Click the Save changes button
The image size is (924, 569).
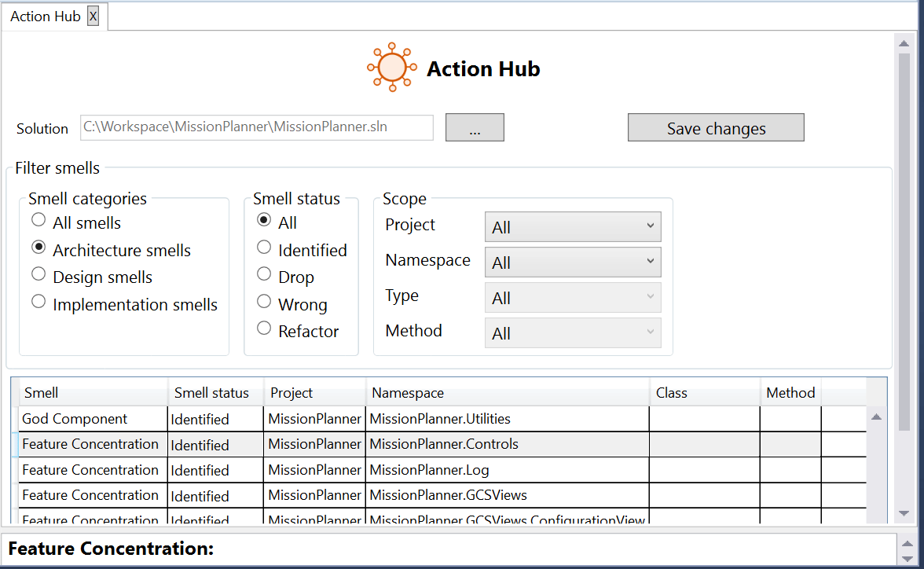tap(716, 128)
